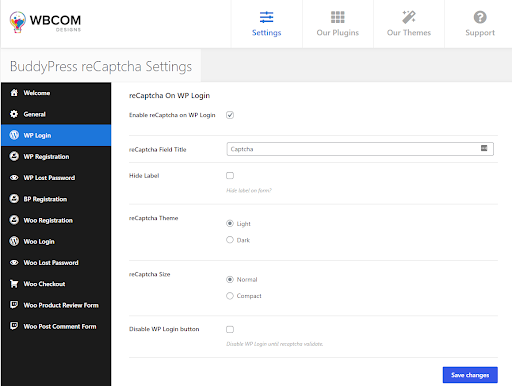
Task: Click the Welcome home icon in sidebar
Action: coord(14,93)
